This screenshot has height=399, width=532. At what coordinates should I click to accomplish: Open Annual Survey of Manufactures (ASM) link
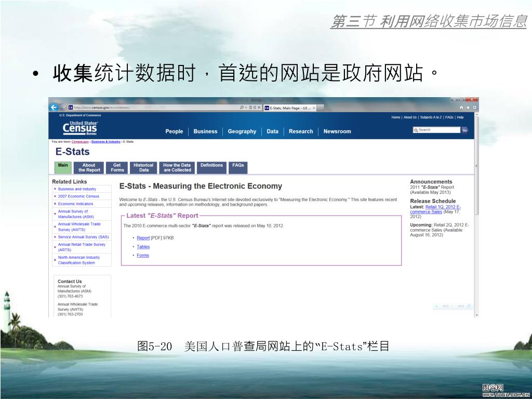click(x=76, y=214)
